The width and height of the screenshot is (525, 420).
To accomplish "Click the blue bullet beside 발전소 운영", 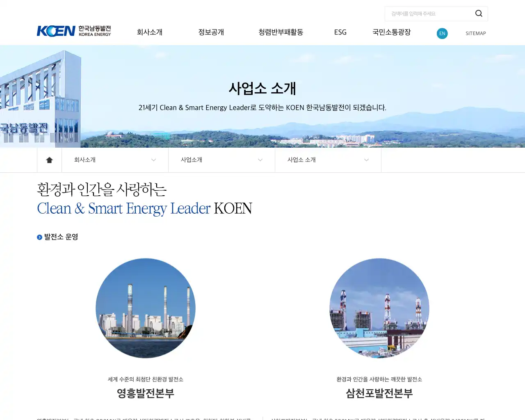I will pyautogui.click(x=39, y=237).
